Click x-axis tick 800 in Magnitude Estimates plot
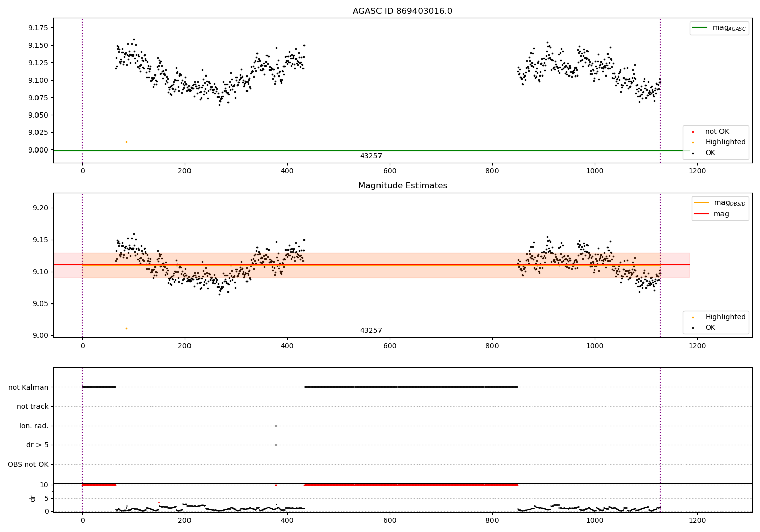 492,346
